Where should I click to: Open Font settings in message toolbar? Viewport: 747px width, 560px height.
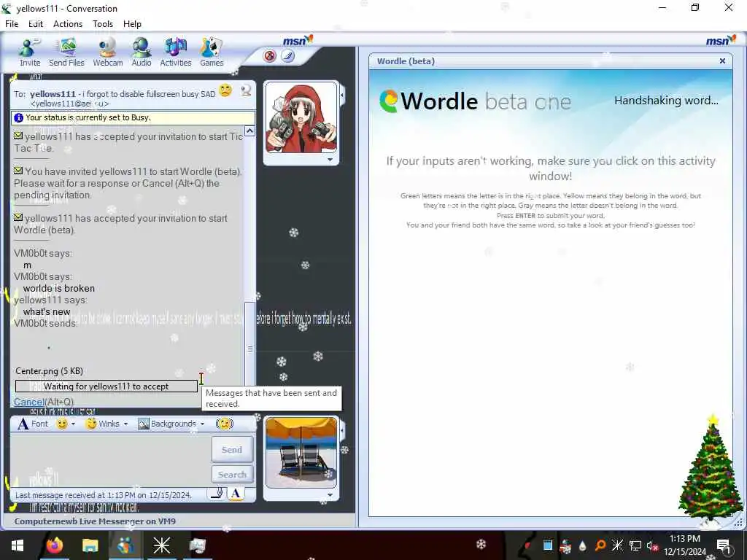click(x=34, y=424)
